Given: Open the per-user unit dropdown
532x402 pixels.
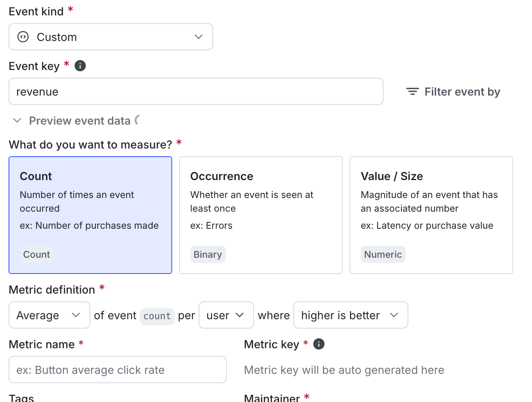Looking at the screenshot, I should tap(226, 315).
